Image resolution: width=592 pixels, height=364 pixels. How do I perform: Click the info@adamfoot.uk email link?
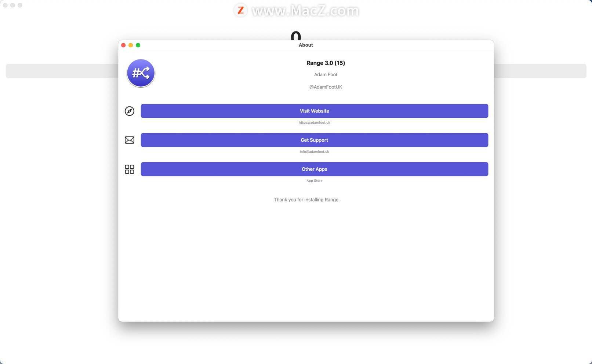tap(314, 151)
